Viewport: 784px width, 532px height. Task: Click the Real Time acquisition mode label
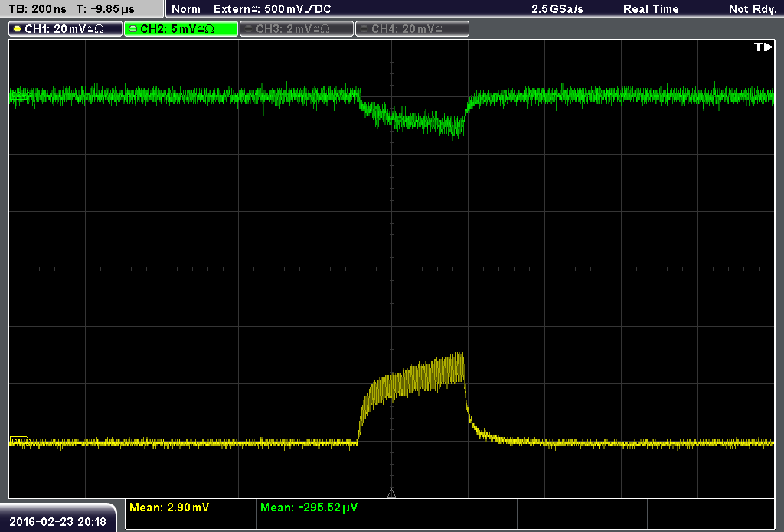click(x=651, y=9)
